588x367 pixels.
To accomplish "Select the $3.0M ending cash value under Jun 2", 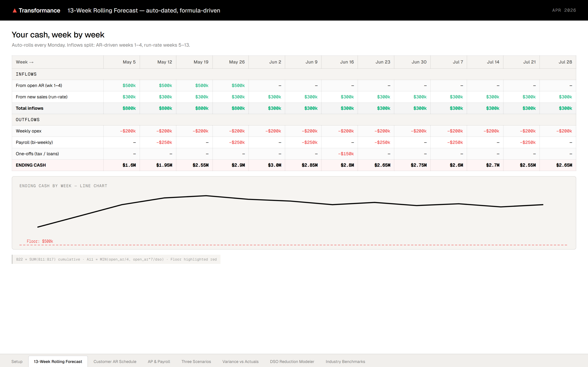I will click(x=275, y=165).
